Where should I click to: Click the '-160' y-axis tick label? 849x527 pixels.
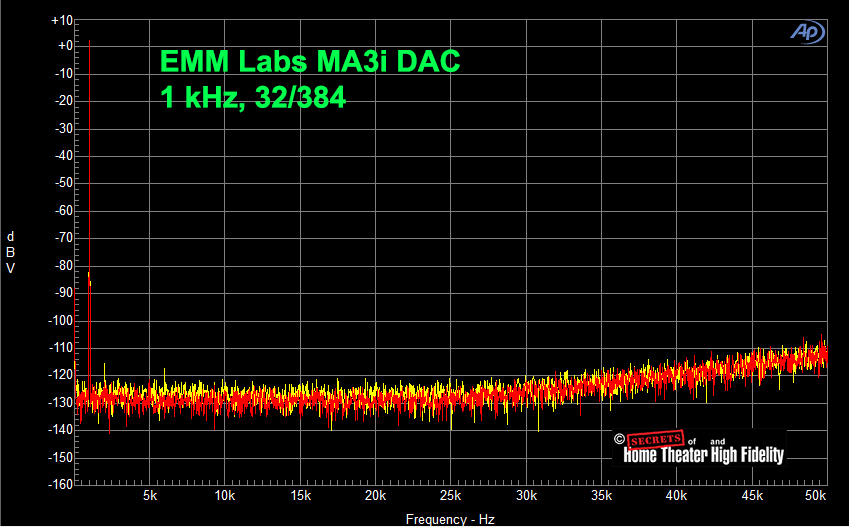coord(61,484)
